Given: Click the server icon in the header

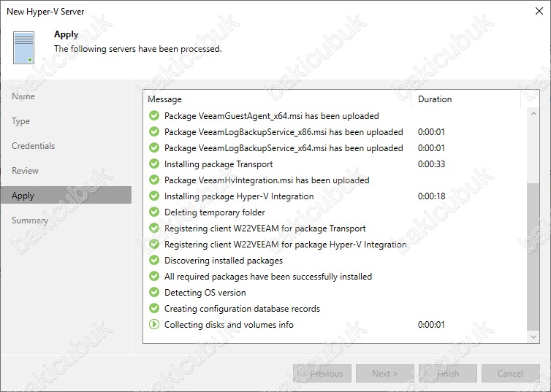Looking at the screenshot, I should click(x=24, y=47).
